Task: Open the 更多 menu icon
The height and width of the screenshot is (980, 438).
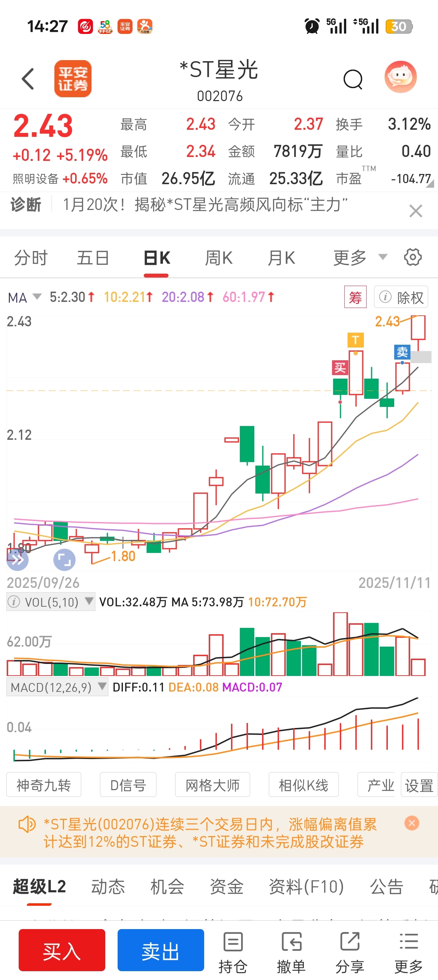Action: click(409, 952)
